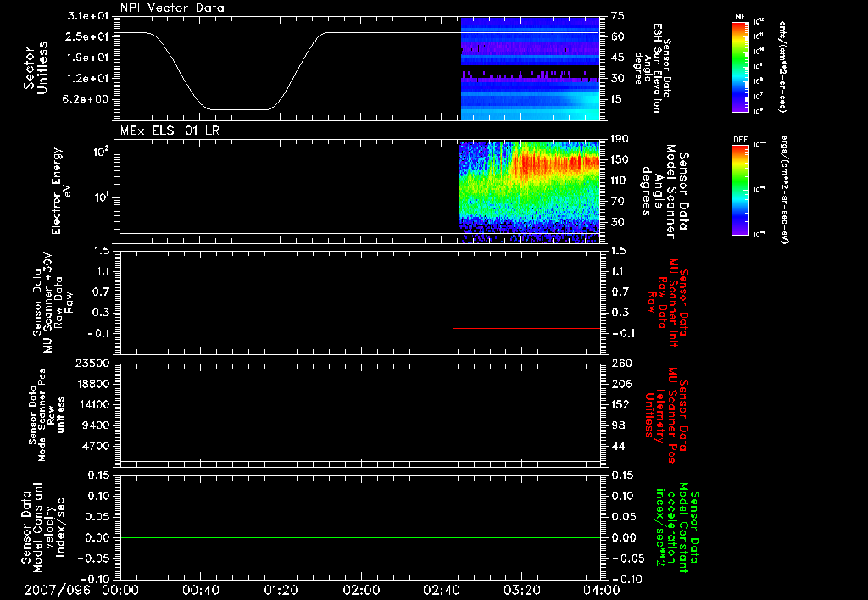Click the NPI sector spectrogram data
This screenshot has width=868, height=600.
coord(531,69)
